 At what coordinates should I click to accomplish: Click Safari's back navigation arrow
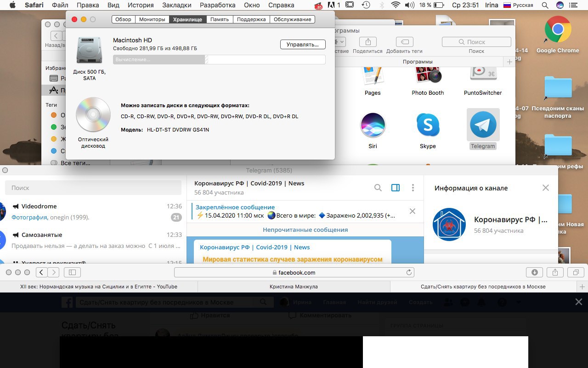[x=41, y=272]
